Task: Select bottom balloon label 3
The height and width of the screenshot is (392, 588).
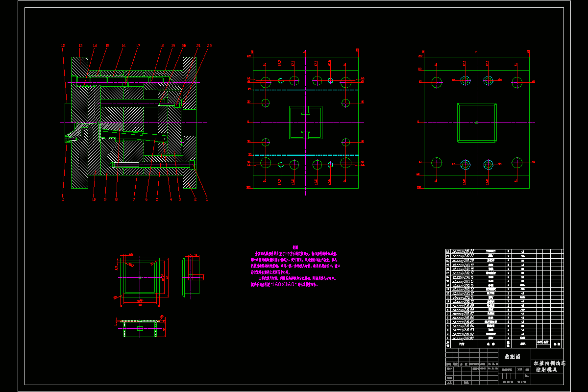Action: [179, 199]
